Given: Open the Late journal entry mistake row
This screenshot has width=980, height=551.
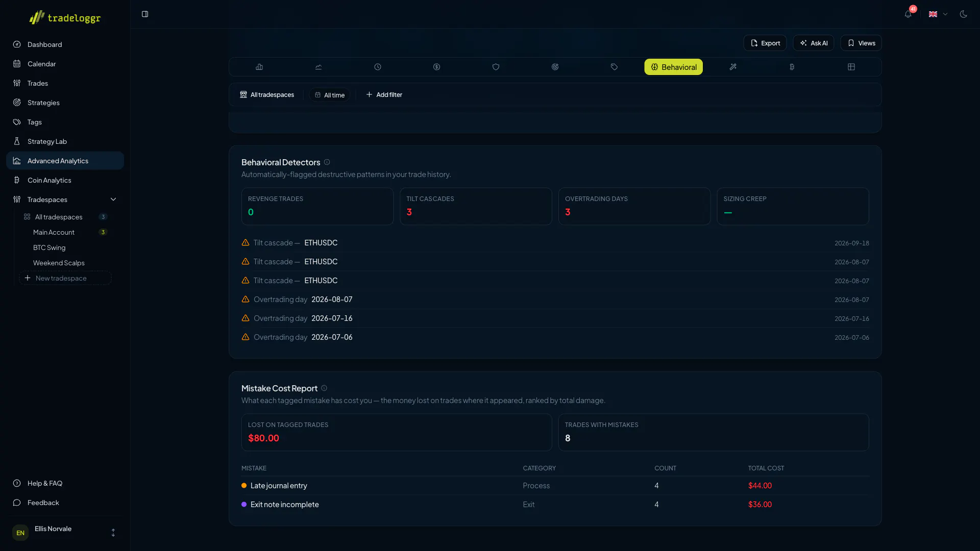Looking at the screenshot, I should point(555,486).
